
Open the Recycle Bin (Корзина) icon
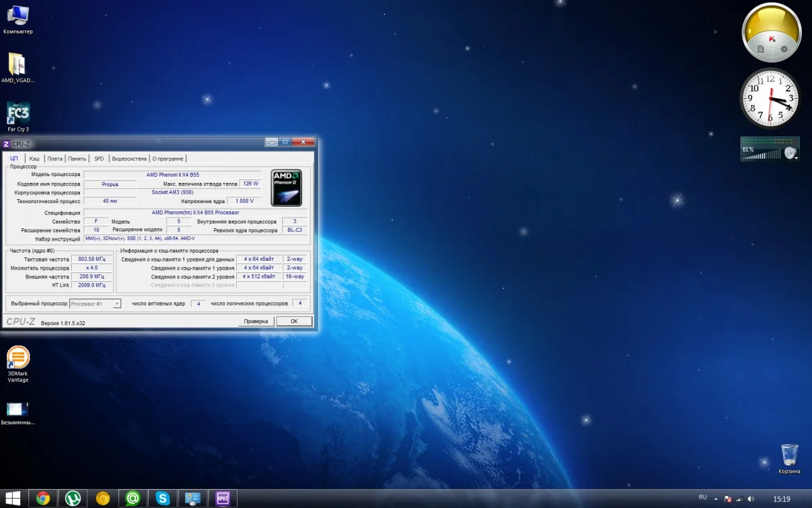789,454
